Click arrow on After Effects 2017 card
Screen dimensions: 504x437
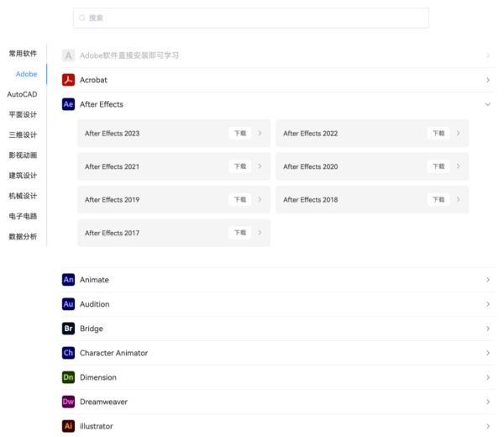(x=260, y=233)
